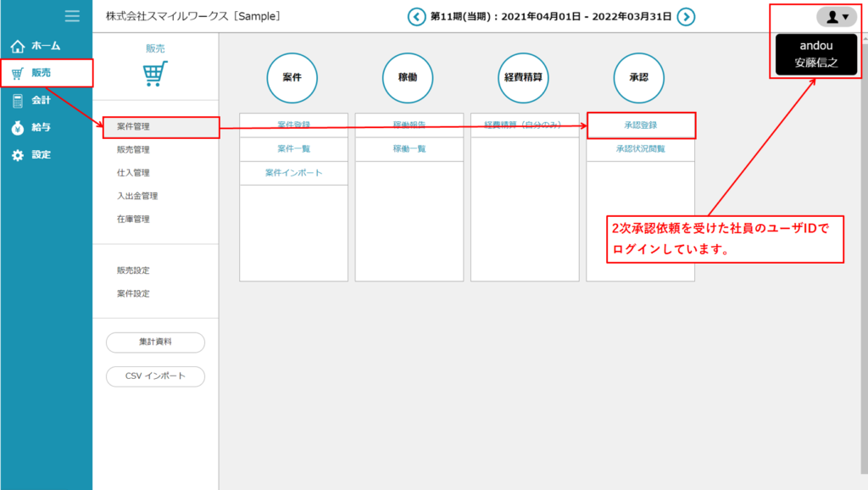868x490 pixels.
Task: Click the sales cart sidebar icon
Action: [x=18, y=73]
